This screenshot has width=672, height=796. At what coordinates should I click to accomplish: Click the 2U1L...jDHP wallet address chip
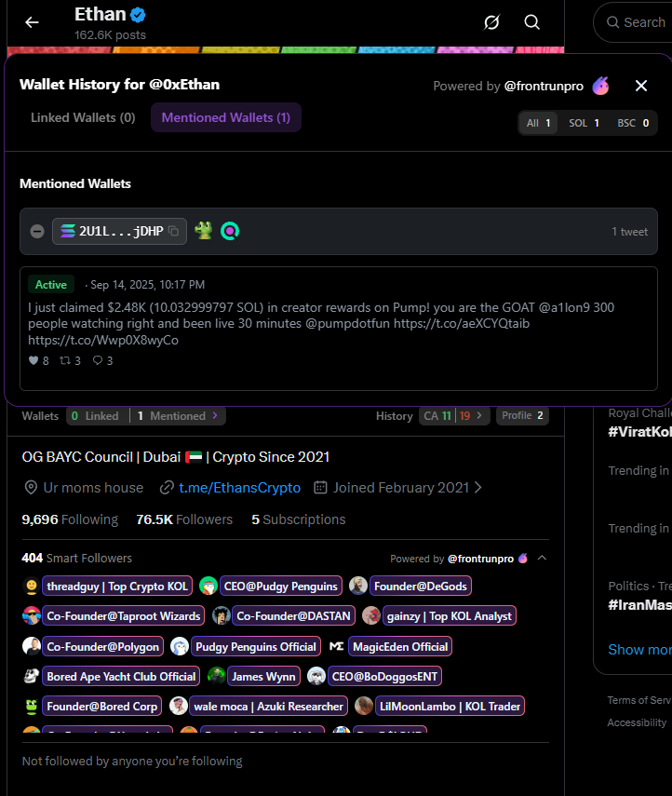(x=119, y=232)
